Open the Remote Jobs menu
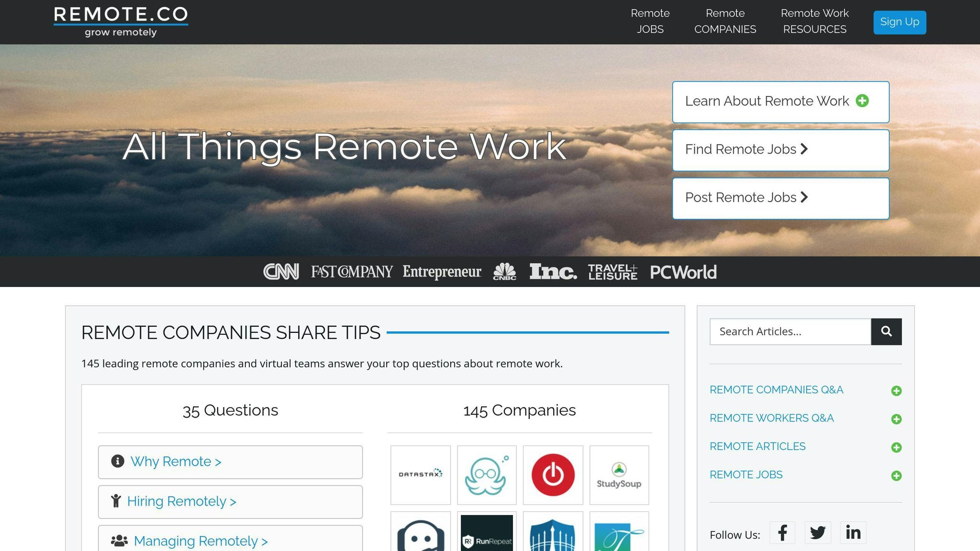This screenshot has width=980, height=551. pyautogui.click(x=650, y=22)
